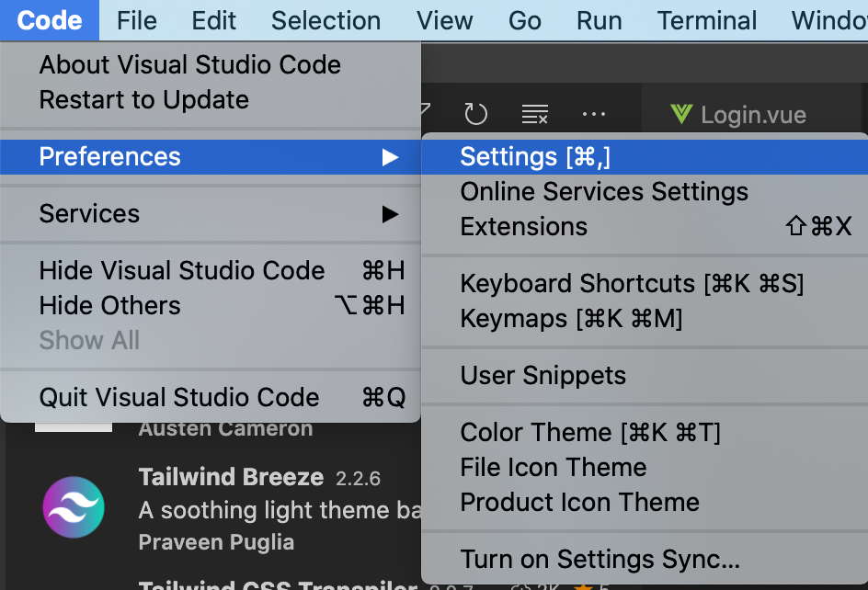Open About Visual Studio Code
Viewport: 868px width, 590px height.
coord(189,64)
